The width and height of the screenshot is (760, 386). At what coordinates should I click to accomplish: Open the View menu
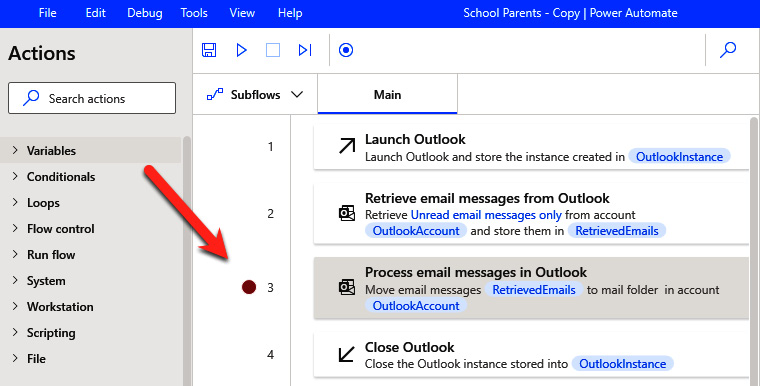pyautogui.click(x=242, y=13)
